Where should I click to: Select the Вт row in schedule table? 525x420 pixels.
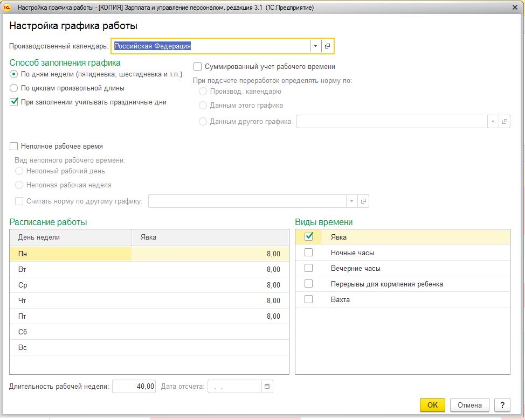(149, 270)
